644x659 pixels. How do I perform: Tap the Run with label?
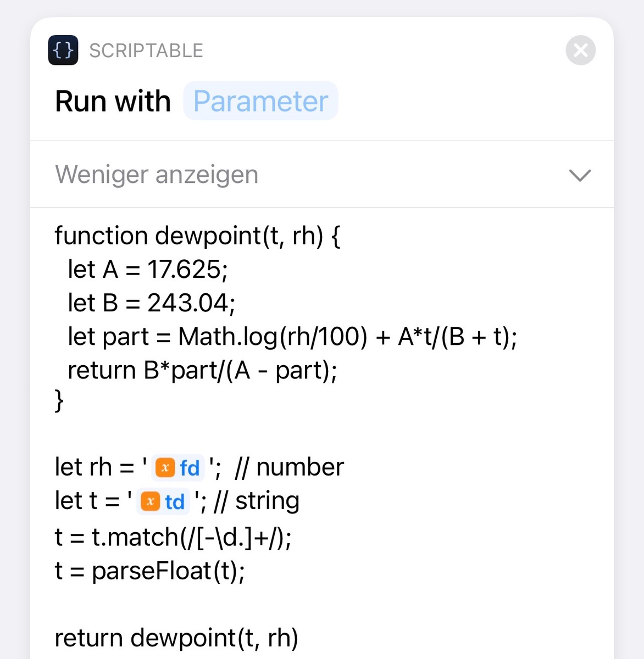tap(113, 101)
